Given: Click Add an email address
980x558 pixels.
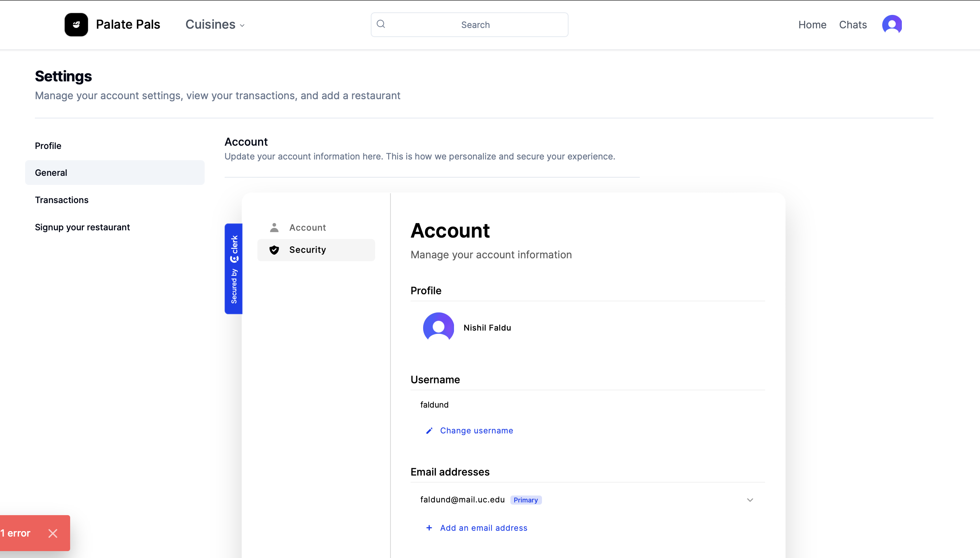Looking at the screenshot, I should [483, 528].
